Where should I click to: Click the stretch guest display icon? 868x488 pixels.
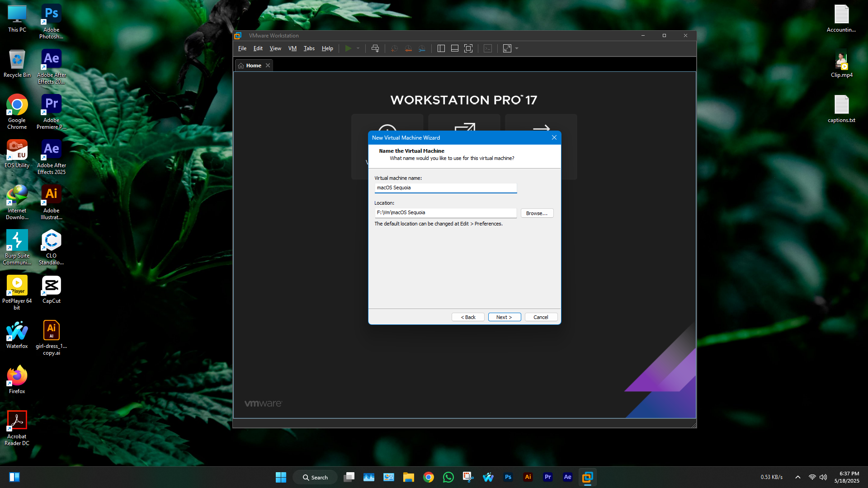(507, 48)
